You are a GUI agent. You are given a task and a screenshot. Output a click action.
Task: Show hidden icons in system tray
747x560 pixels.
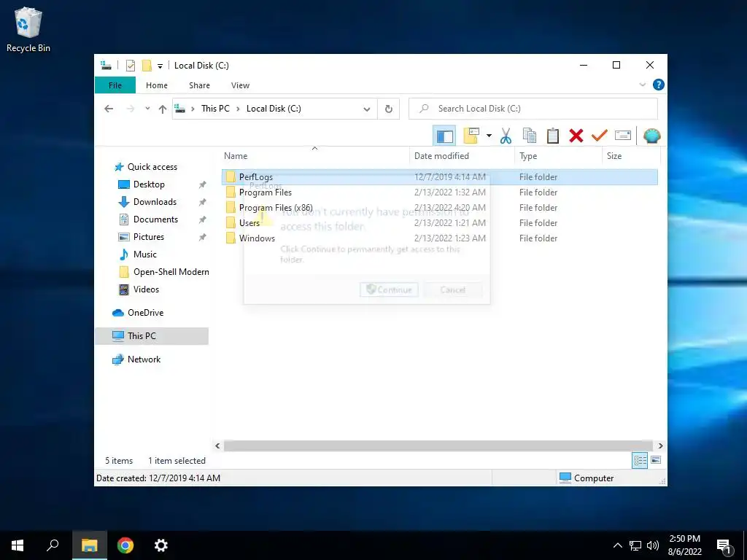pyautogui.click(x=617, y=545)
